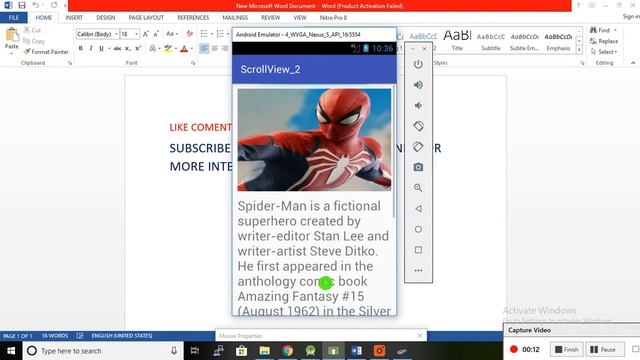Image resolution: width=640 pixels, height=360 pixels.
Task: Click emulator Volume Down icon
Action: (418, 105)
